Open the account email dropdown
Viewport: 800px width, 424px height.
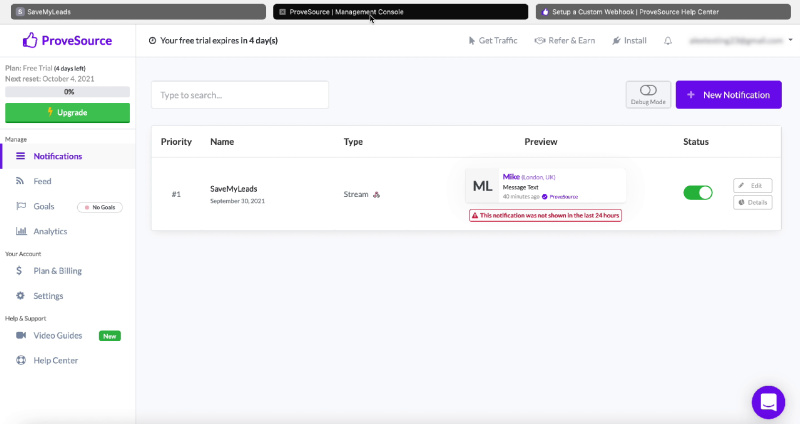tap(741, 40)
